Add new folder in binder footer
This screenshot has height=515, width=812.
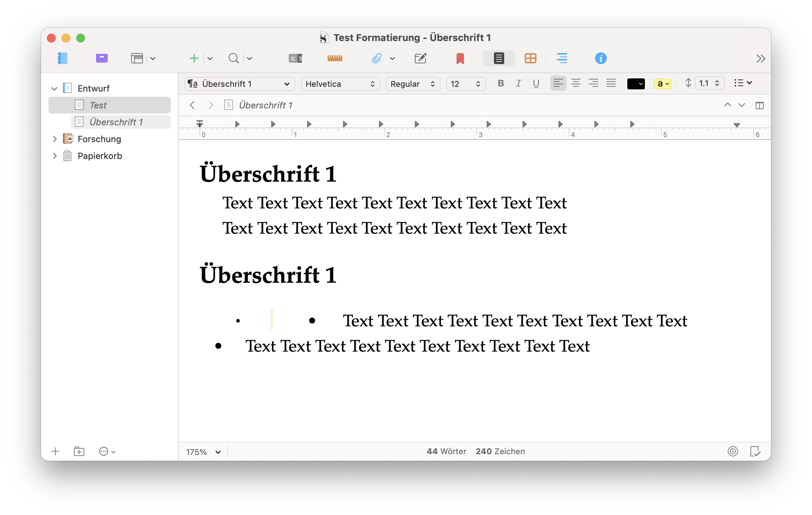[x=79, y=451]
